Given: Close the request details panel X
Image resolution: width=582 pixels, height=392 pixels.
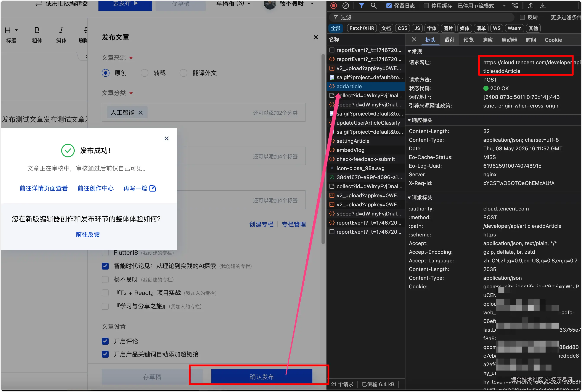Looking at the screenshot, I should 414,40.
